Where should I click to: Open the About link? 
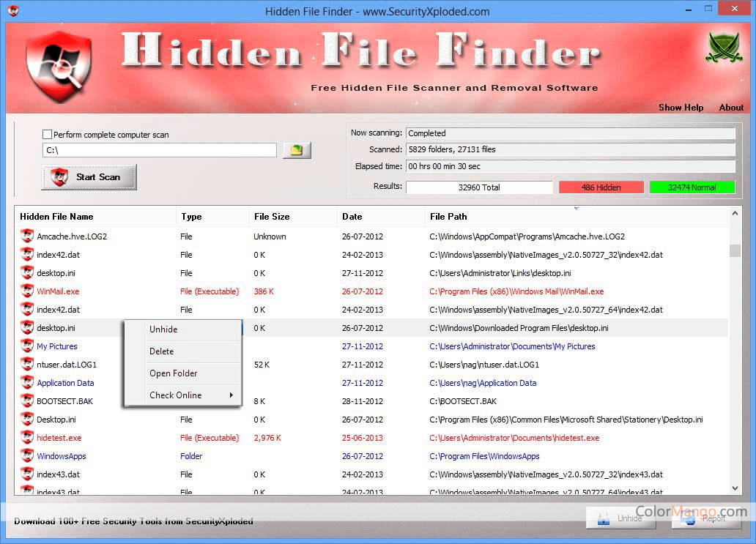pos(731,108)
